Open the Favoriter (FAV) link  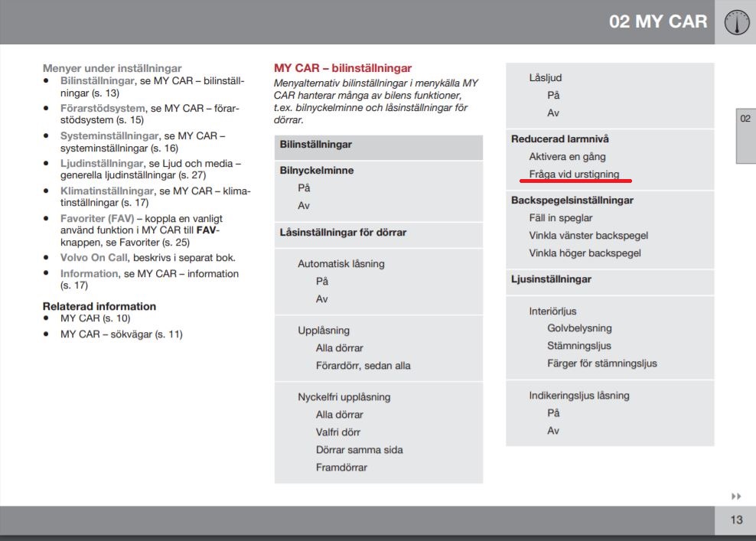pos(97,218)
